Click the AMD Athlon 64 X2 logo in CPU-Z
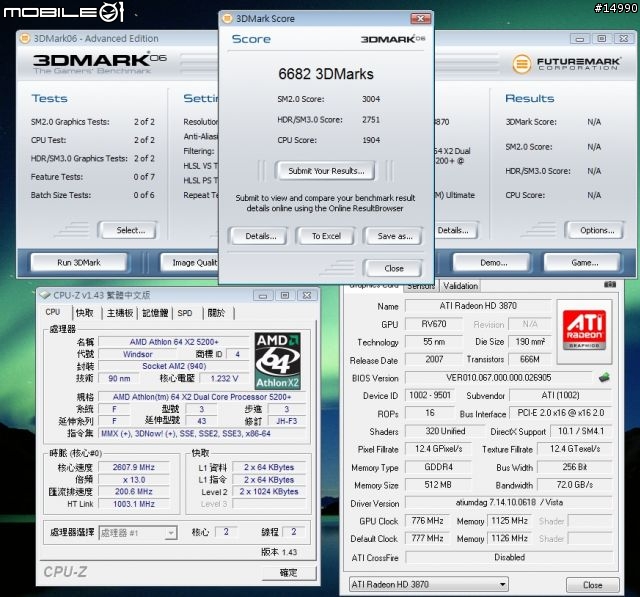 click(x=278, y=361)
